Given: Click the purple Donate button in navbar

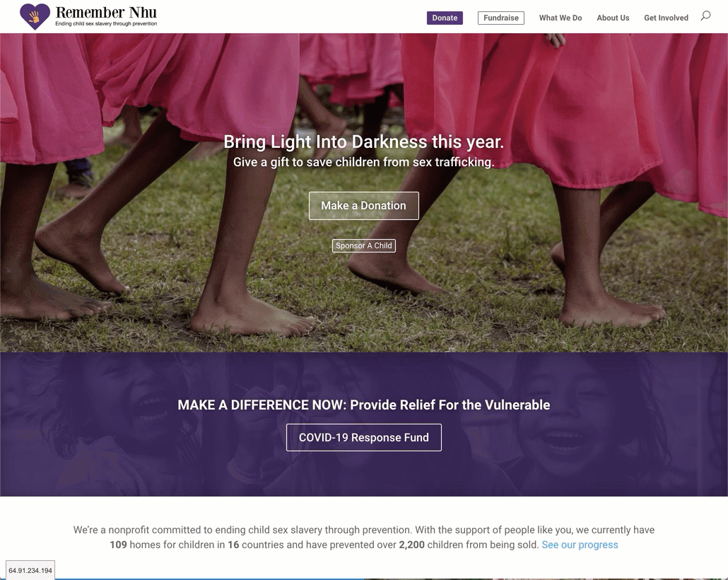Looking at the screenshot, I should tap(445, 18).
